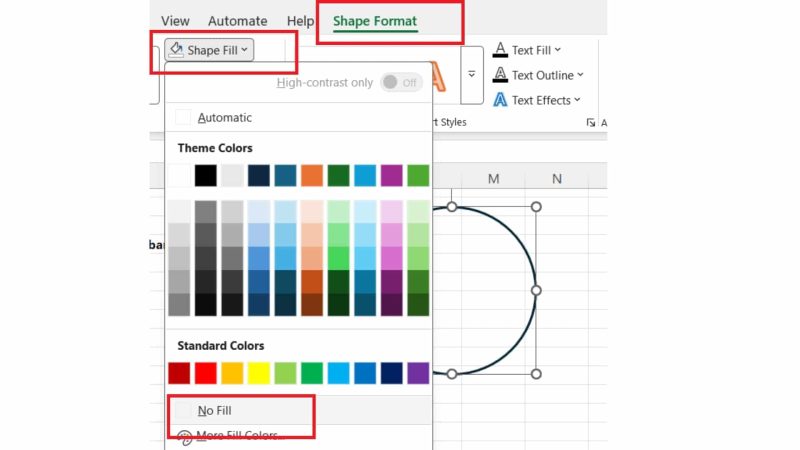Click the Text Fill letter A icon
The image size is (800, 450).
[500, 49]
